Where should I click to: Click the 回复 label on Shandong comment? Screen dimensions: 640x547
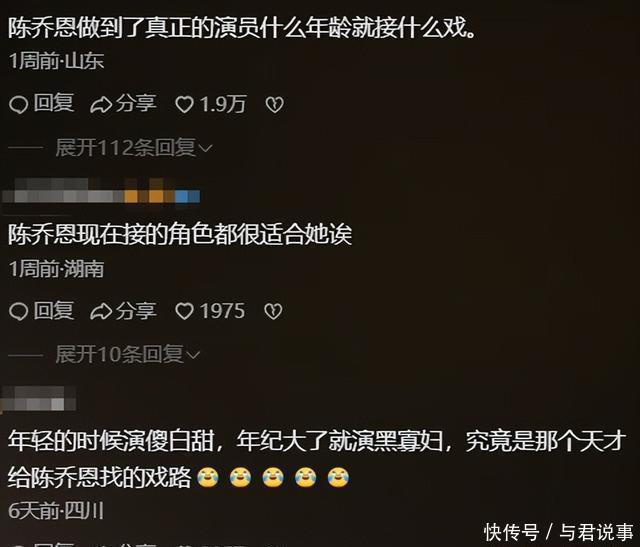click(x=53, y=103)
